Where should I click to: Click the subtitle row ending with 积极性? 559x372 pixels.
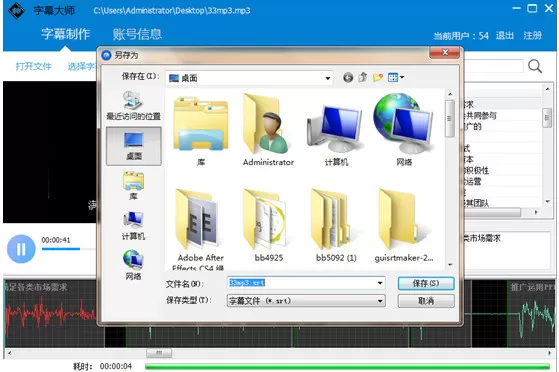pyautogui.click(x=503, y=170)
